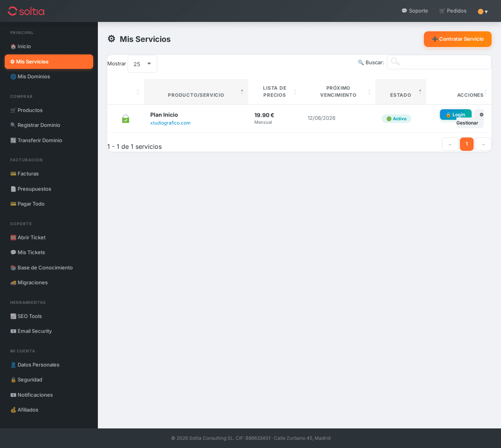Expand the user account menu arrow
This screenshot has width=501, height=448.
486,12
